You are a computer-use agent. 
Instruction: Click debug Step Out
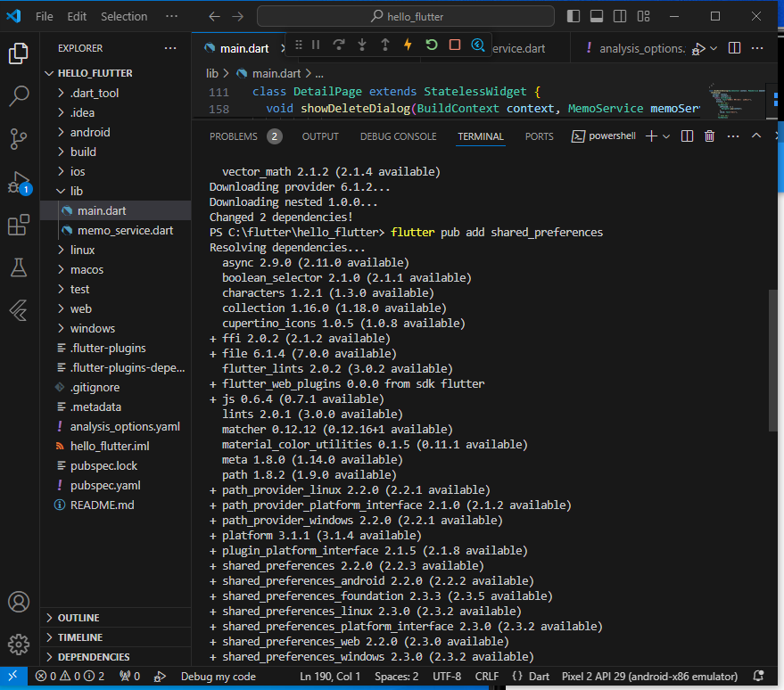pos(385,45)
